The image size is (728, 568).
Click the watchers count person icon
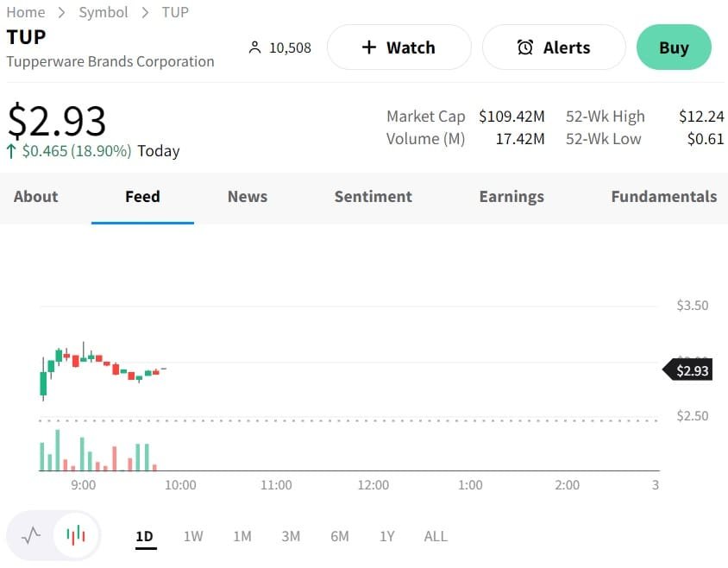pyautogui.click(x=254, y=47)
